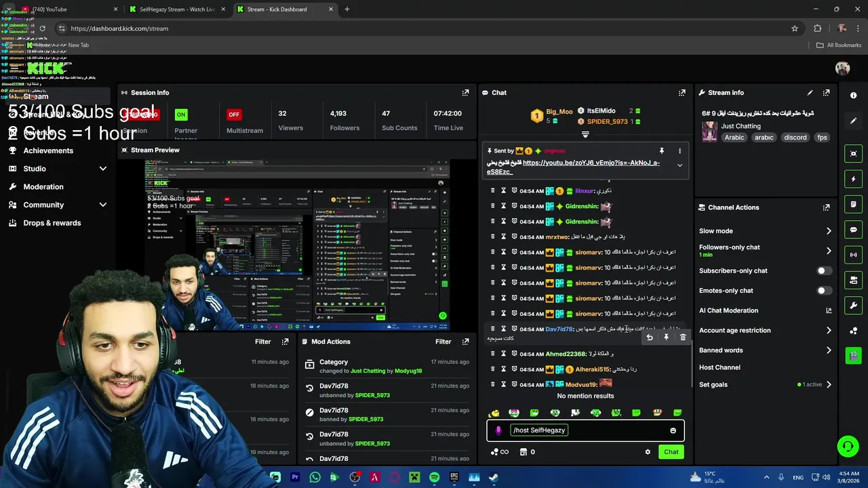The width and height of the screenshot is (868, 488).
Task: Expand Account age restriction settings
Action: click(828, 331)
